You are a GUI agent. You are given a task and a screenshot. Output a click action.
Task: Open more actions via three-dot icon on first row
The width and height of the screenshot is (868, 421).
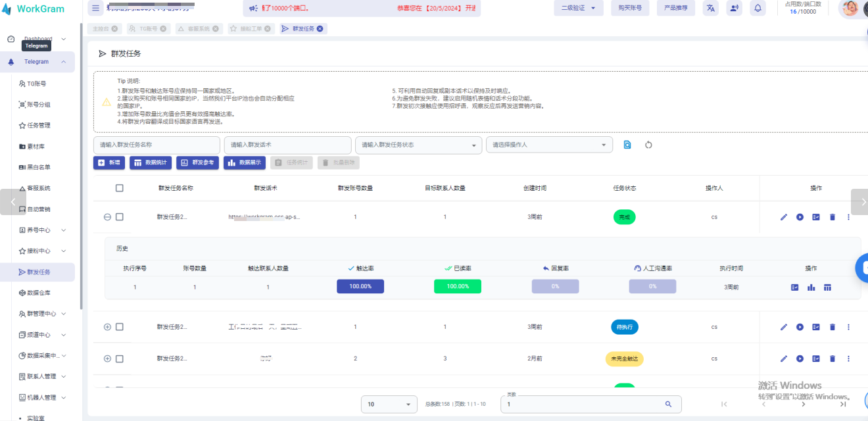click(848, 216)
